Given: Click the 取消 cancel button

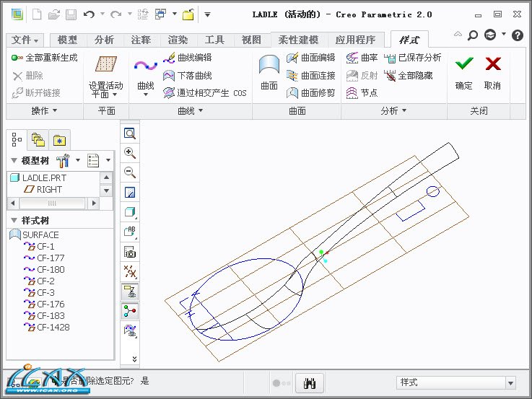Looking at the screenshot, I should click(492, 72).
